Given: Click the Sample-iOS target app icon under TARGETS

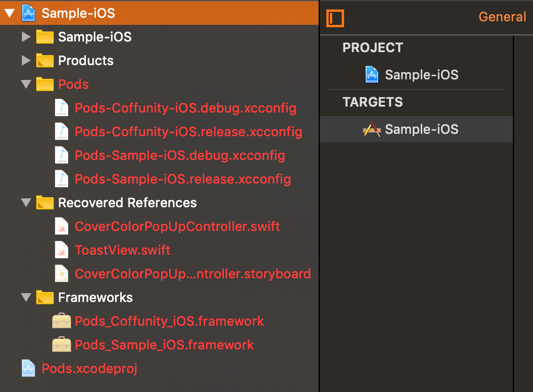Looking at the screenshot, I should [x=372, y=129].
